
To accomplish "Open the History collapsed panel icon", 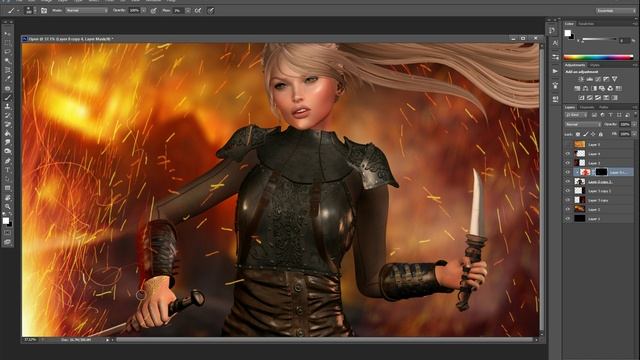I will pyautogui.click(x=552, y=30).
